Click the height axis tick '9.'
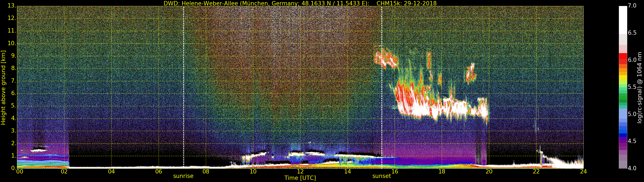The width and height of the screenshot is (644, 182). (x=14, y=56)
